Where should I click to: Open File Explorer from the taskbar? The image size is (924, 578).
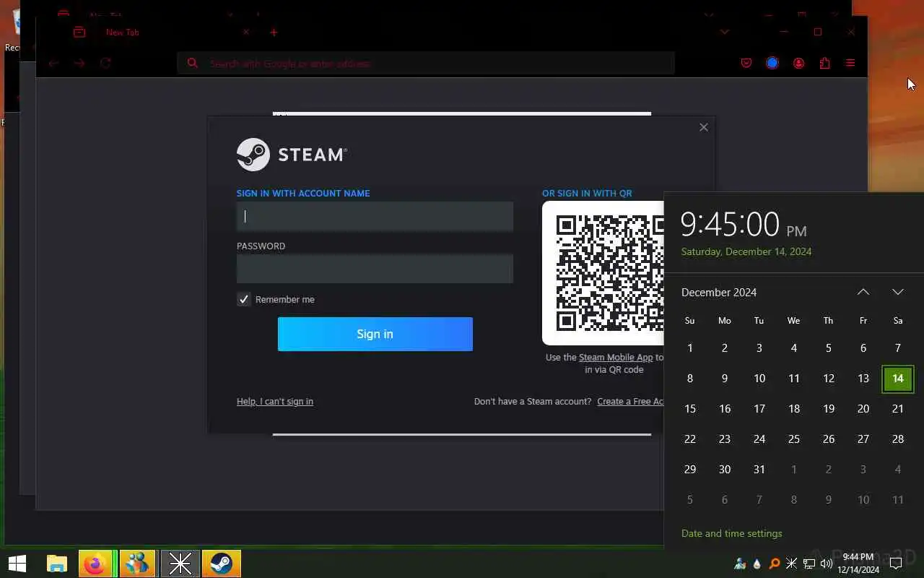tap(57, 564)
